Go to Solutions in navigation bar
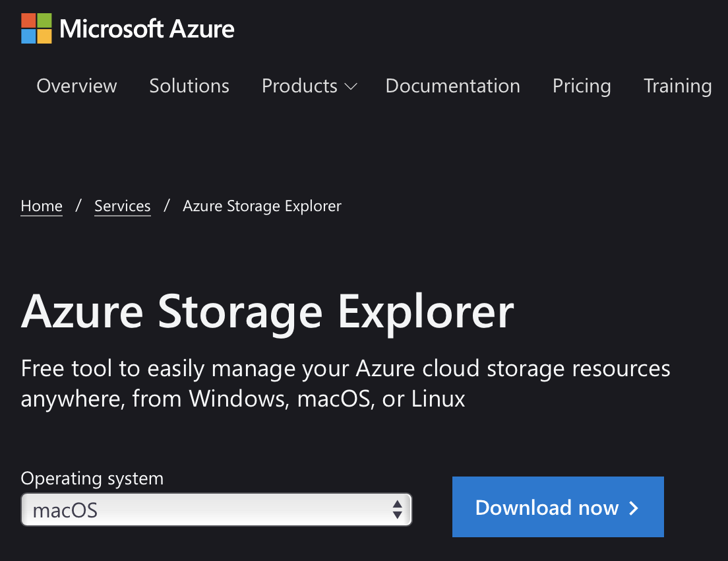 [x=189, y=86]
